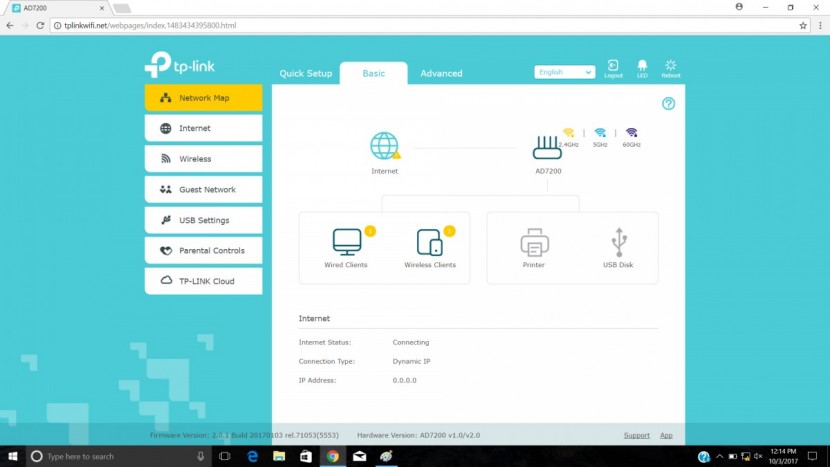Open the Network Map sidebar item
The width and height of the screenshot is (830, 467).
(x=203, y=98)
